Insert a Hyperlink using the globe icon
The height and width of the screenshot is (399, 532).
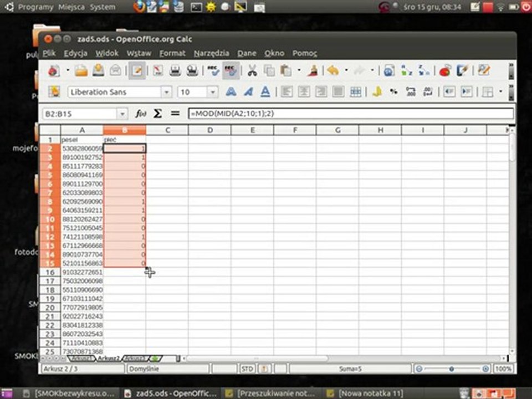coord(389,70)
